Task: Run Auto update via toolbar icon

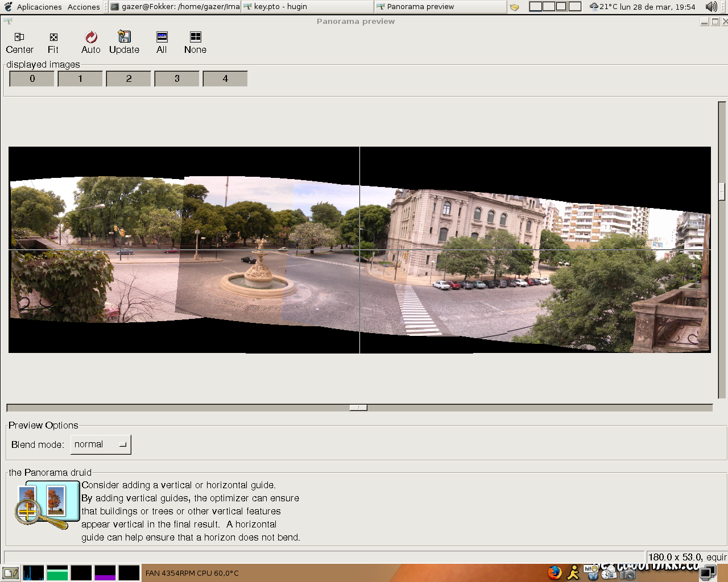Action: click(91, 38)
